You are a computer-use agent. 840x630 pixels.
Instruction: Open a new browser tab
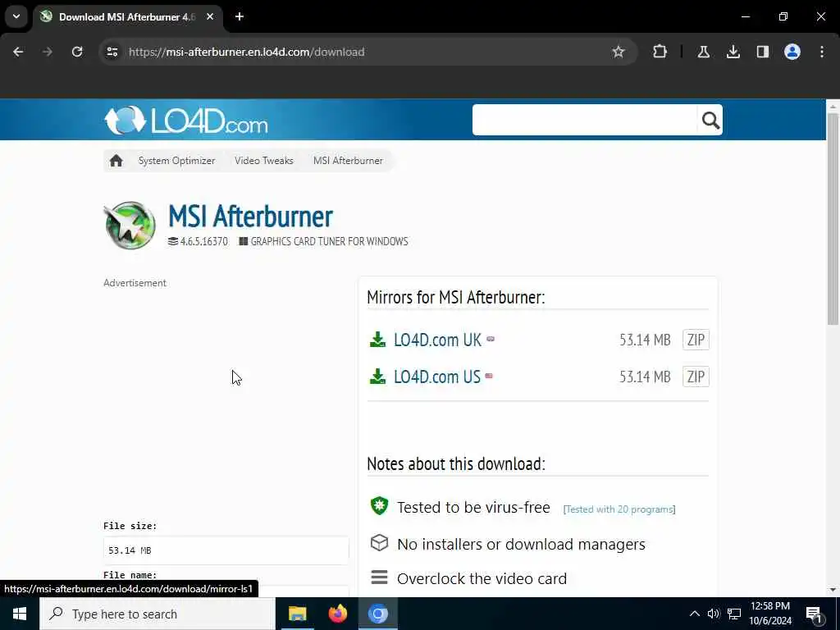tap(240, 16)
